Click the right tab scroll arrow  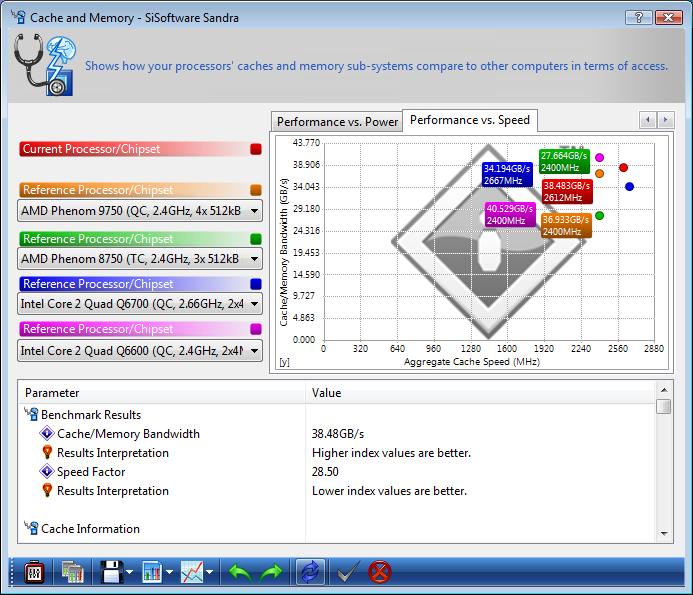click(666, 120)
